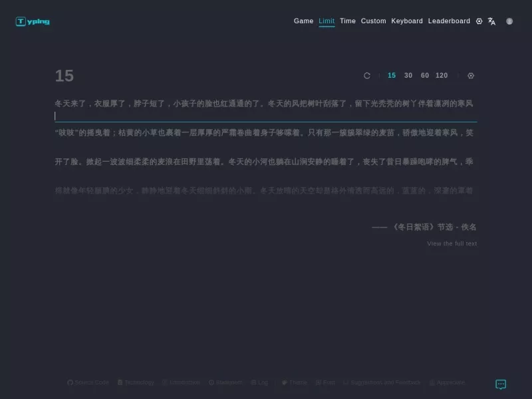
Task: Select the 30 second limit
Action: [x=408, y=75]
